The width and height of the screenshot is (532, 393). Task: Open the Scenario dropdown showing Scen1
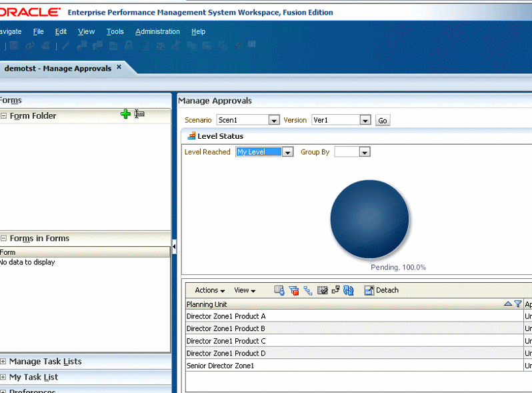click(x=274, y=120)
